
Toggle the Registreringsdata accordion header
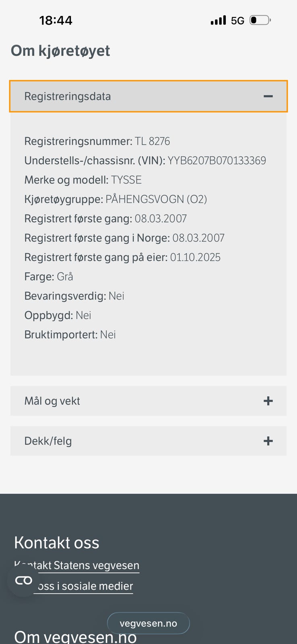[148, 96]
